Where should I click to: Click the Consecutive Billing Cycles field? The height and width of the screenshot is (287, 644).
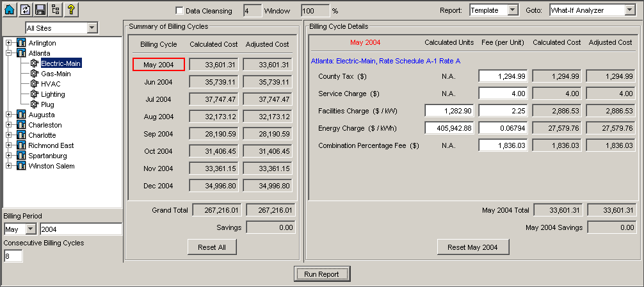click(13, 256)
